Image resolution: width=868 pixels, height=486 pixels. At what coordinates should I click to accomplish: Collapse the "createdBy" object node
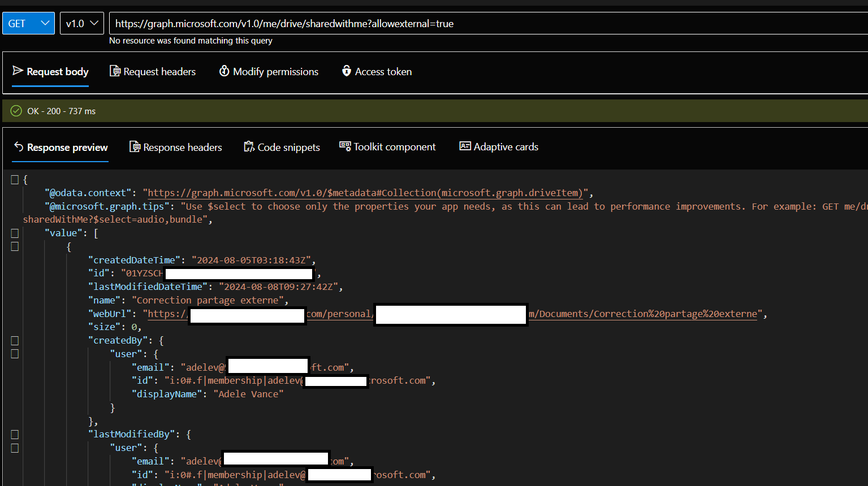coord(15,341)
